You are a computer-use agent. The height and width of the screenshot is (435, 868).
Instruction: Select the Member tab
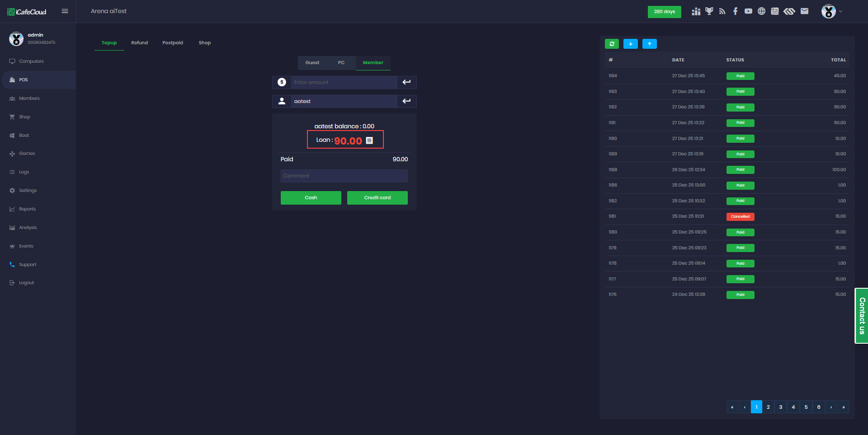(373, 63)
